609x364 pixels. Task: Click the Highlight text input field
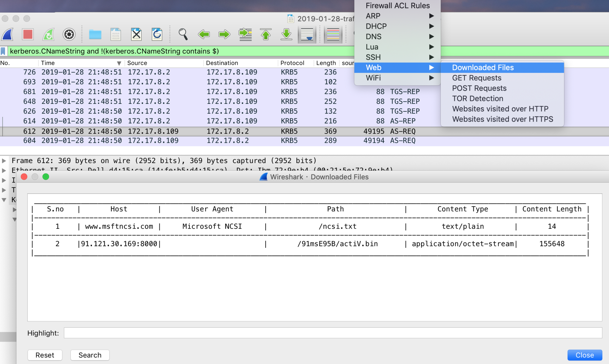[x=333, y=333]
